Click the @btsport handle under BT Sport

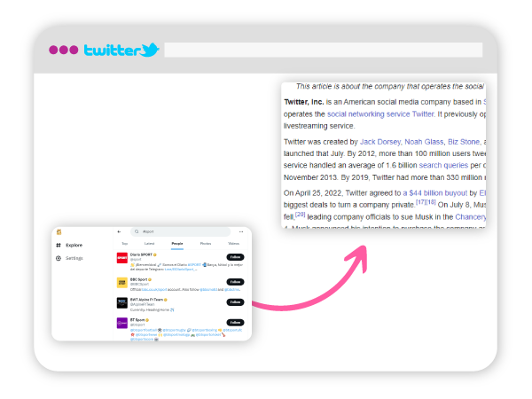(137, 325)
